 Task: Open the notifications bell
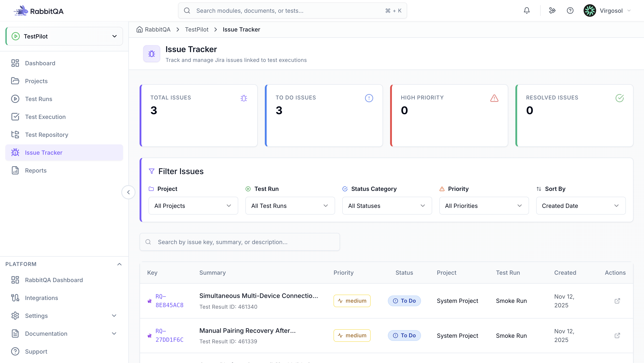[527, 11]
